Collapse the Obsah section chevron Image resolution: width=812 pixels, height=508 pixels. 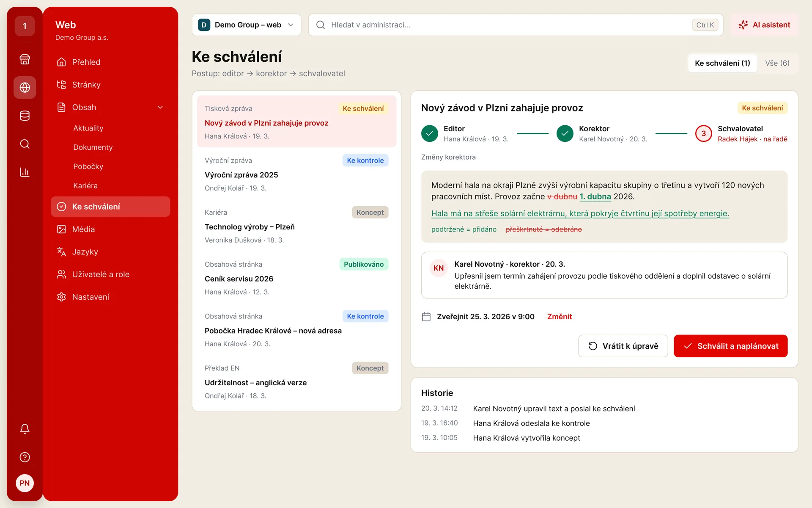point(160,108)
